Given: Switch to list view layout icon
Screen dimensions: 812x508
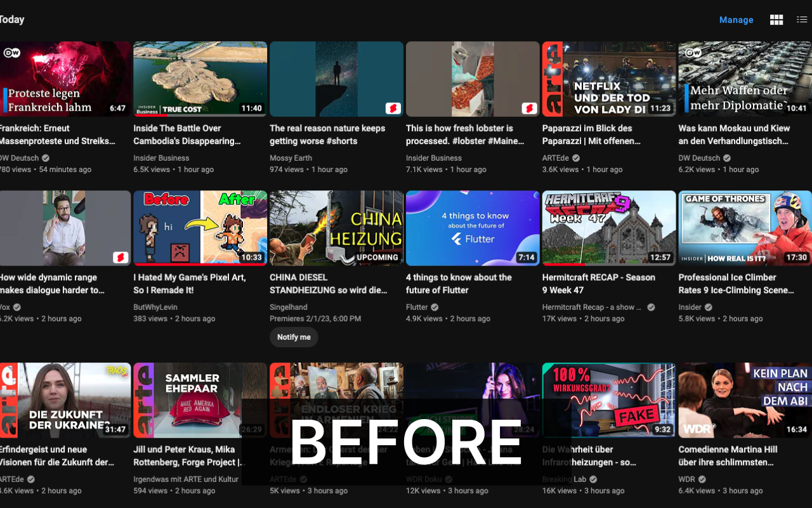Looking at the screenshot, I should 802,20.
